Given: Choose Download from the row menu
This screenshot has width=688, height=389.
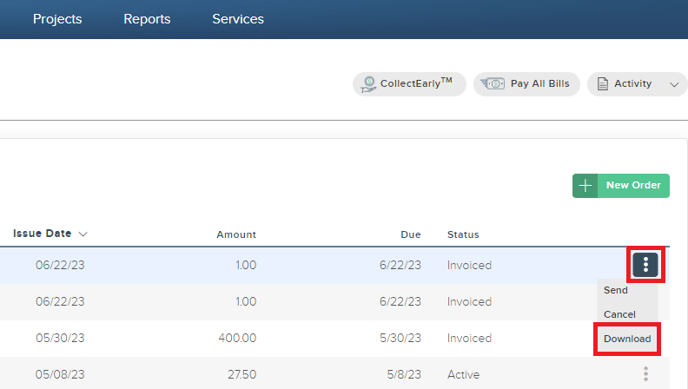Looking at the screenshot, I should [x=627, y=339].
